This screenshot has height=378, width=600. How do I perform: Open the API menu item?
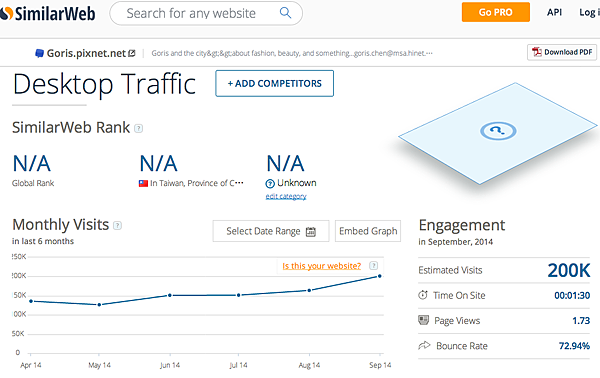click(x=554, y=12)
